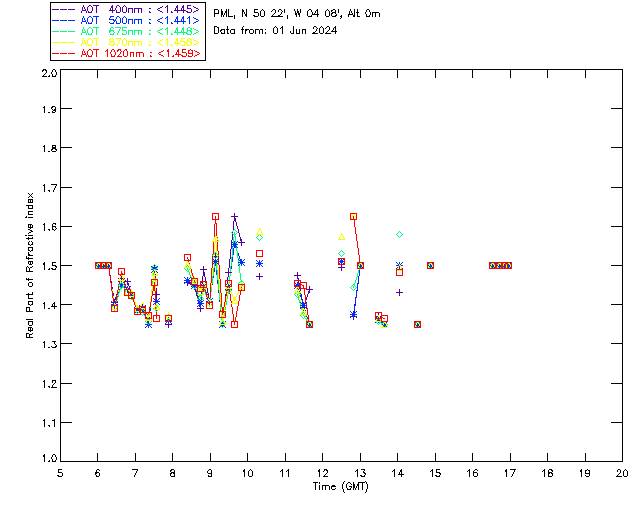Click the 1.5 y-axis label
Screen dimensions: 640x512
(49, 266)
